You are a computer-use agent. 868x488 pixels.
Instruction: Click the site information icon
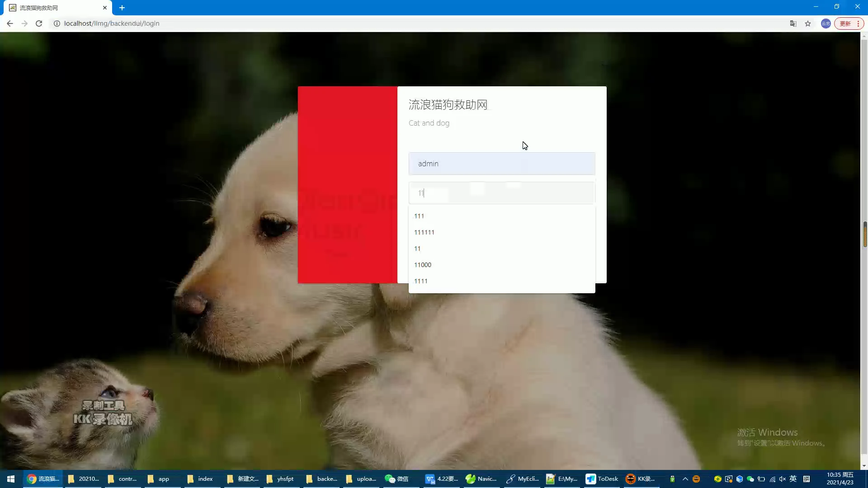tap(57, 23)
